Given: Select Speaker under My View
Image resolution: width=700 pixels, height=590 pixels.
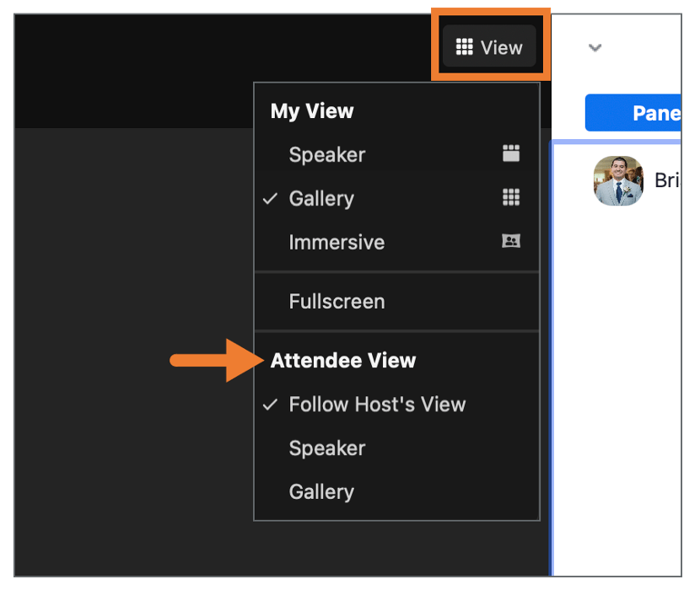Looking at the screenshot, I should point(327,155).
